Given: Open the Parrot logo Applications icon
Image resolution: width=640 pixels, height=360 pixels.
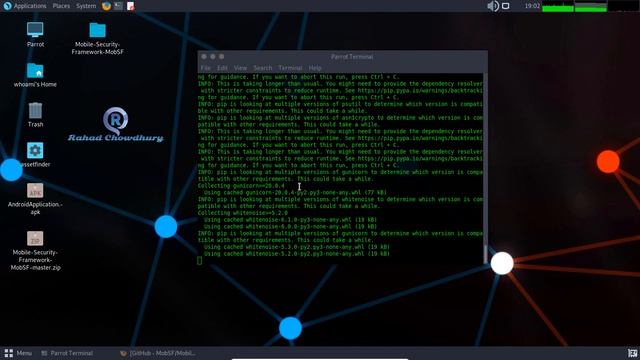Looking at the screenshot, I should pyautogui.click(x=7, y=6).
